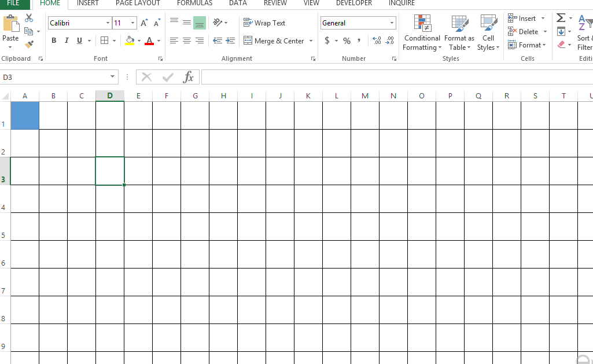Select Middle Align icon
The image size is (593, 364).
click(187, 23)
